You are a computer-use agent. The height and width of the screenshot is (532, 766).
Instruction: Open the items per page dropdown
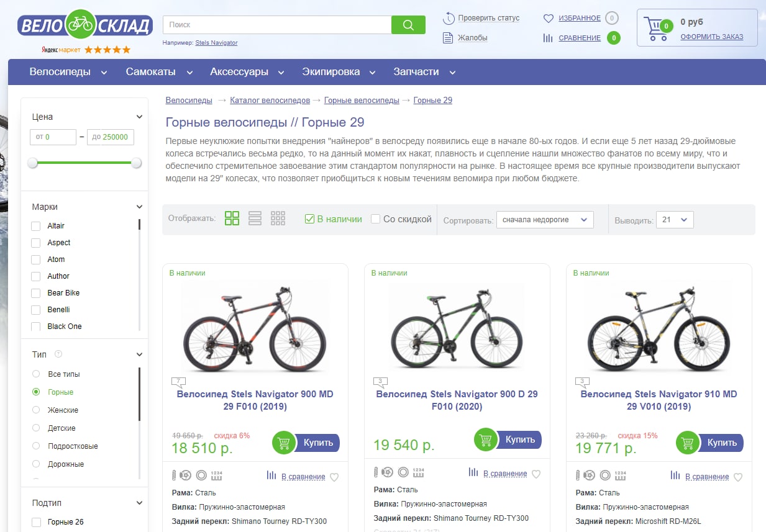[x=675, y=220]
